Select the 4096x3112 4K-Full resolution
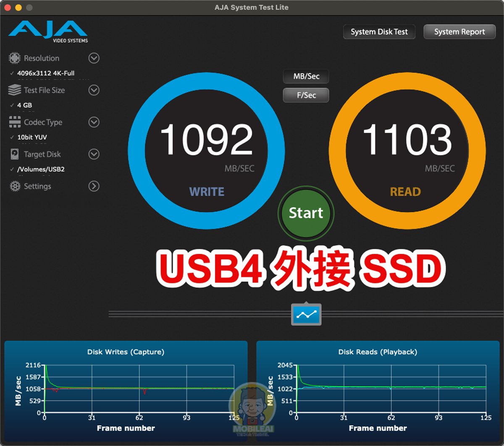Viewport: 504px width, 446px height. point(46,73)
